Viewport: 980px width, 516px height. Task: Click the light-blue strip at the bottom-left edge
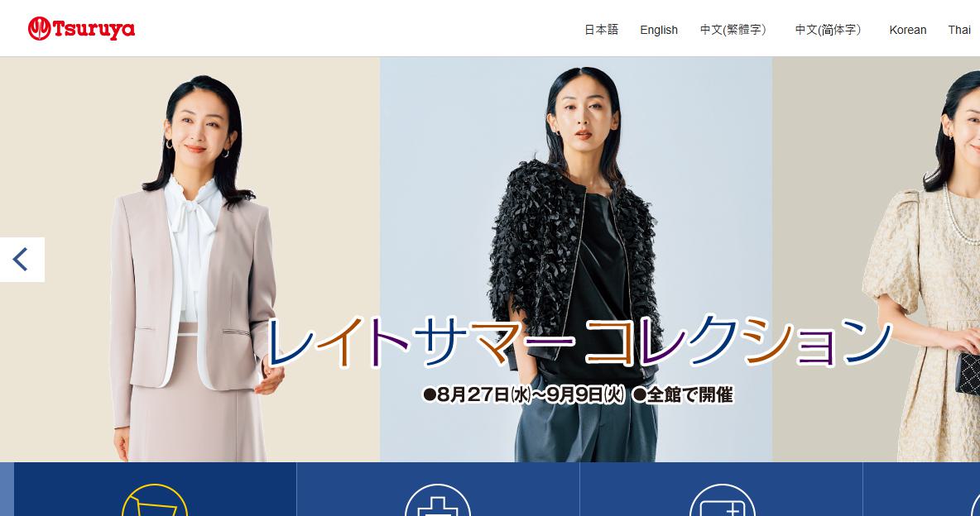(x=7, y=490)
